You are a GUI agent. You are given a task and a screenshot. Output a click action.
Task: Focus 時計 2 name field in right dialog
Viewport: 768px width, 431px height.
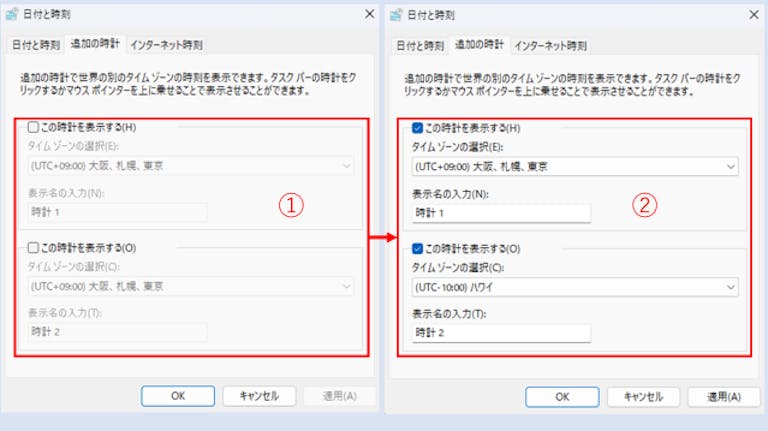501,333
